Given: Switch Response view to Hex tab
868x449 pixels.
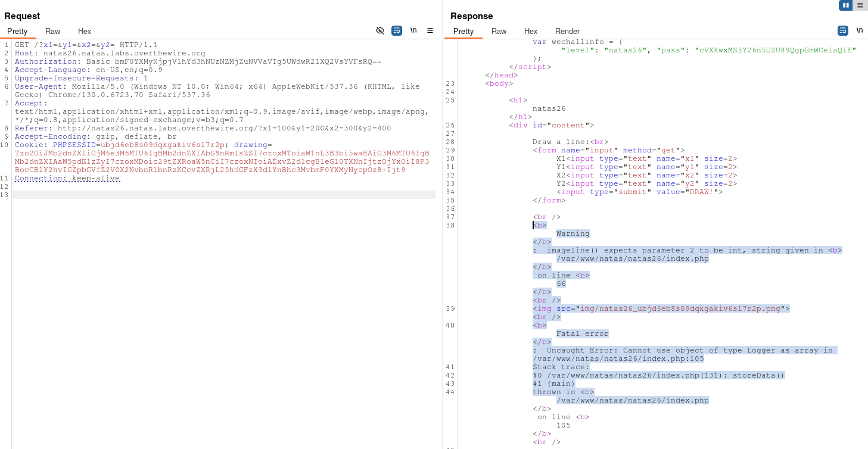Looking at the screenshot, I should pyautogui.click(x=531, y=31).
